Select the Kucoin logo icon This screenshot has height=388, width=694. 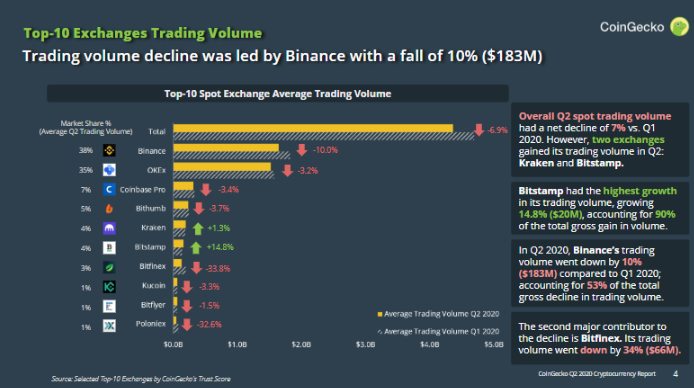(x=109, y=287)
